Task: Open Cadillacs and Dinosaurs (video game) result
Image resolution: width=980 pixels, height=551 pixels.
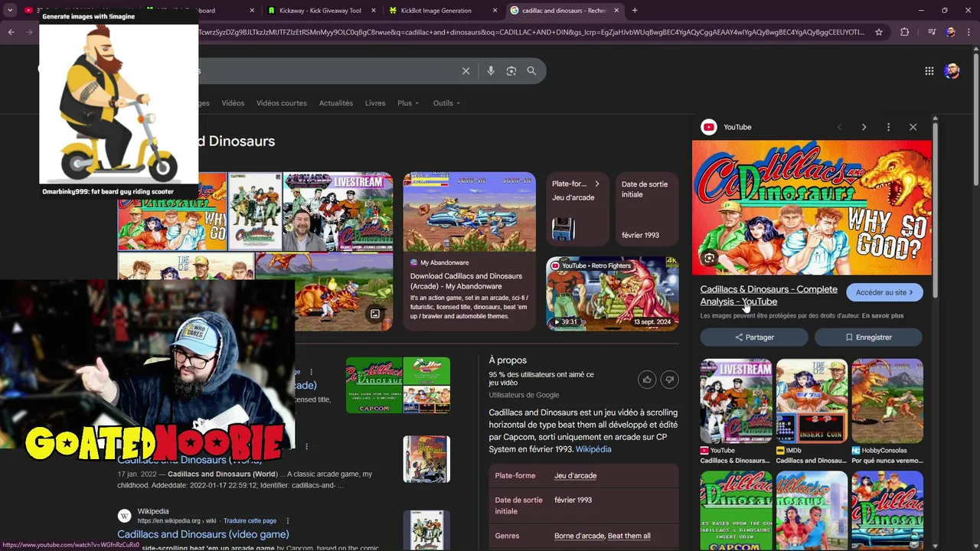Action: pyautogui.click(x=203, y=534)
